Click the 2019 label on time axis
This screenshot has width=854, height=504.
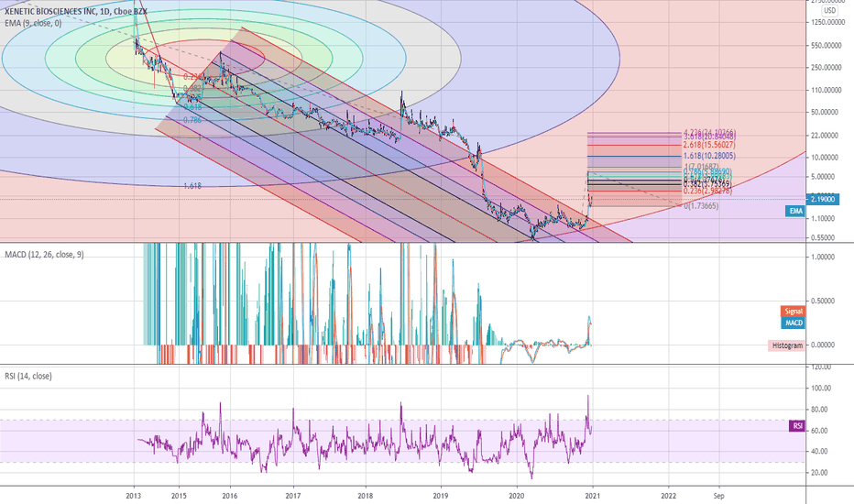[x=441, y=496]
